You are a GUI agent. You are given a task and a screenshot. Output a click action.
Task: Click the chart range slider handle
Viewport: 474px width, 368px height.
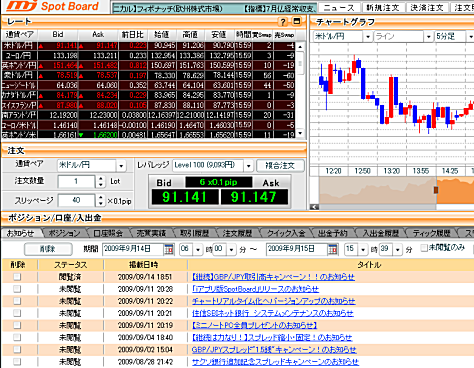[x=436, y=190]
